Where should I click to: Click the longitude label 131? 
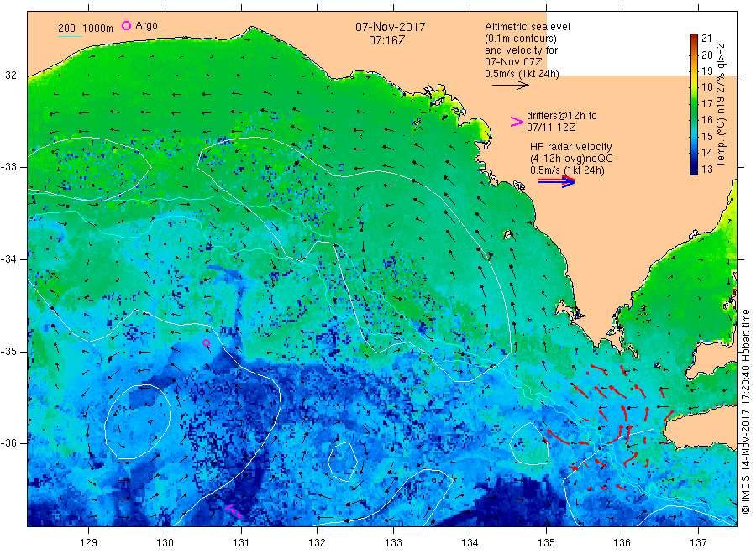coord(241,542)
